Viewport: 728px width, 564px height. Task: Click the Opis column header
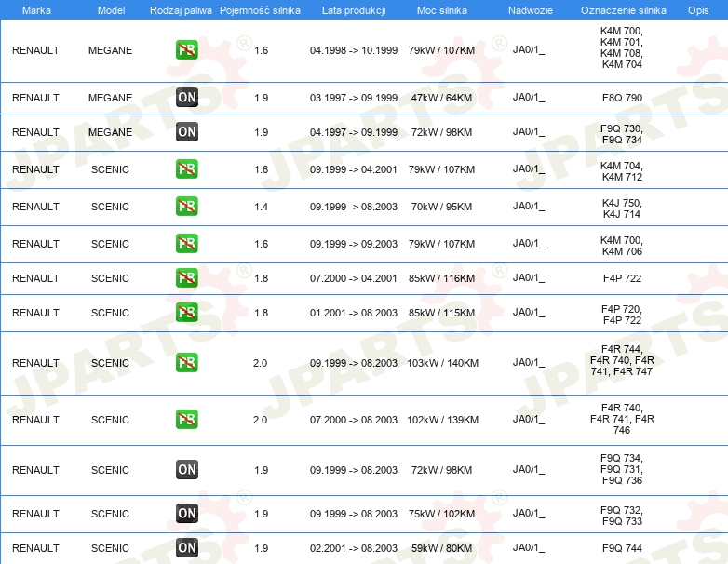(698, 10)
